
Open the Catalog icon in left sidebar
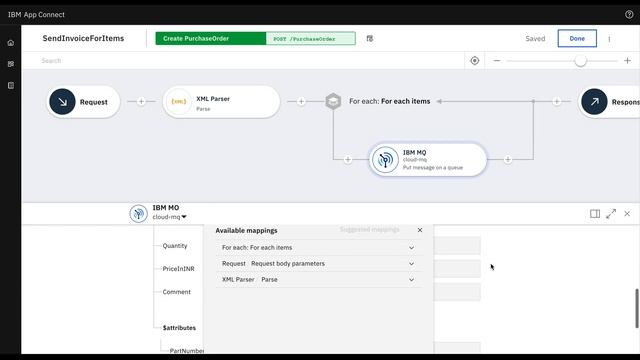click(11, 64)
